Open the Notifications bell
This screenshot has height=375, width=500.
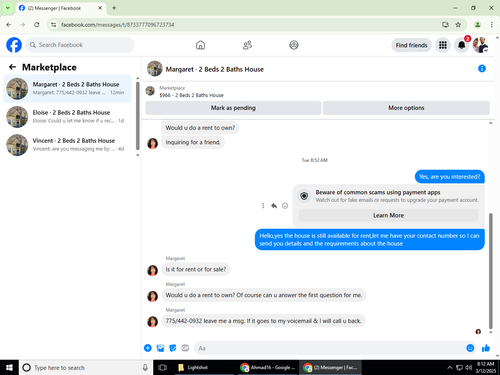(461, 45)
